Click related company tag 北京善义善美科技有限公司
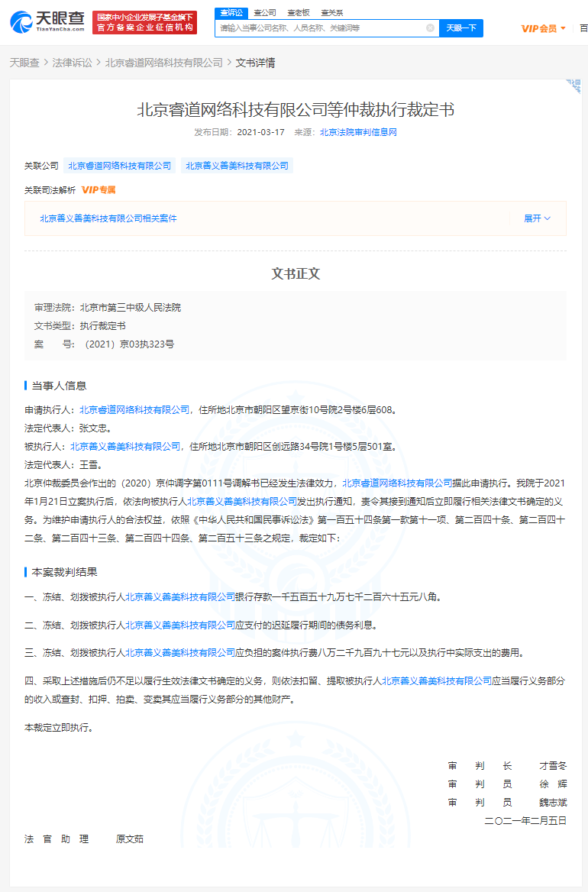 (237, 166)
